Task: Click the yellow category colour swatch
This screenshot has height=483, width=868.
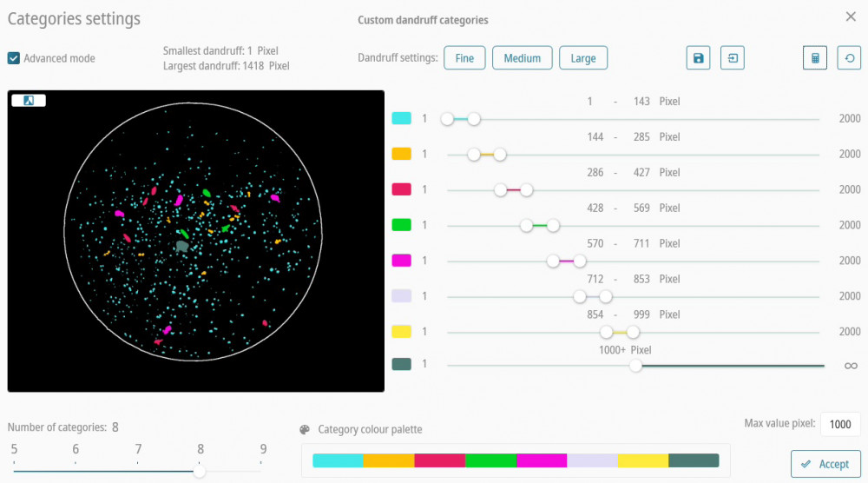Action: click(401, 332)
